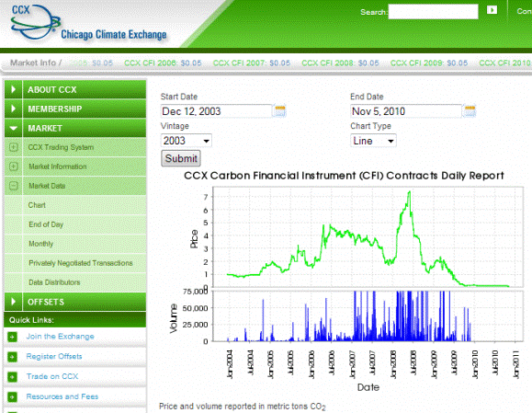Click the arrow icon next to Join the Exchange
Image resolution: width=532 pixels, height=413 pixels.
coord(13,337)
